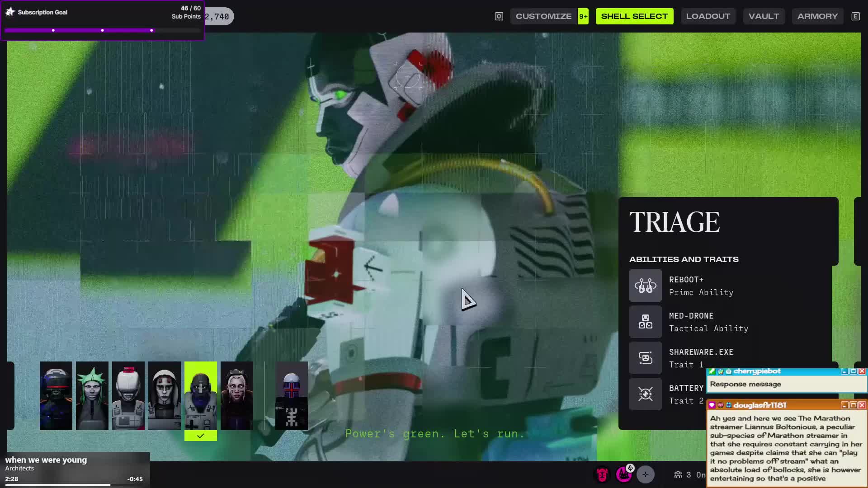Click the "Response message" text
Image resolution: width=868 pixels, height=488 pixels.
point(745,384)
